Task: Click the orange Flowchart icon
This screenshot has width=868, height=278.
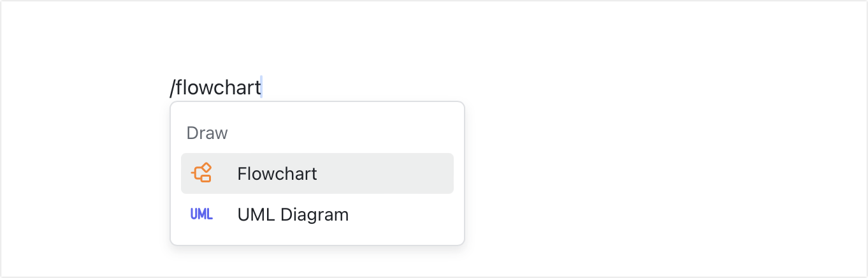Action: 201,173
